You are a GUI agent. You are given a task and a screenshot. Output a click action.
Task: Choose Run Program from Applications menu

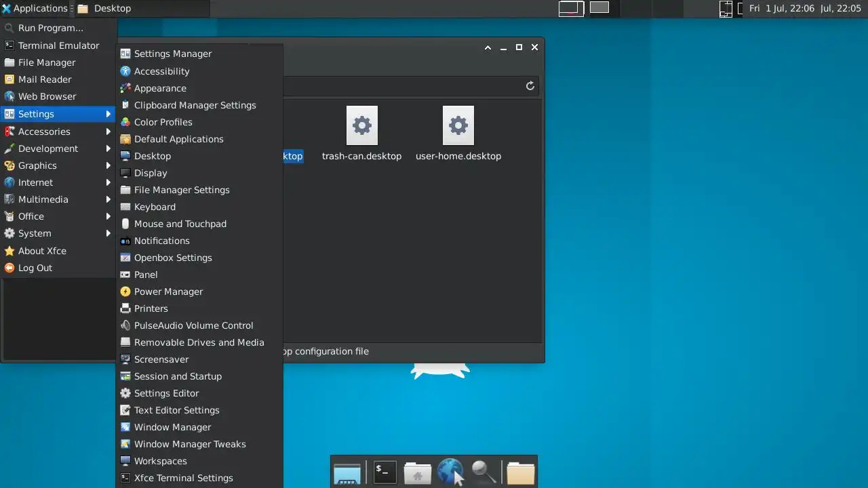tap(58, 28)
